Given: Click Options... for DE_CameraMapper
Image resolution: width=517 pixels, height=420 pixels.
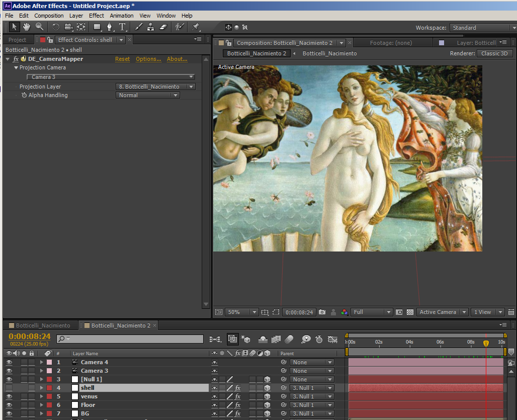Looking at the screenshot, I should click(x=148, y=59).
